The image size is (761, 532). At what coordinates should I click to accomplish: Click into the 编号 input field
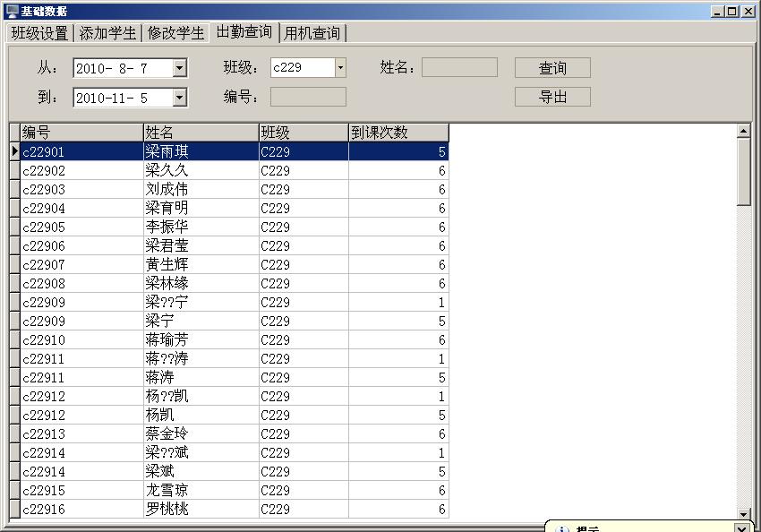[308, 97]
